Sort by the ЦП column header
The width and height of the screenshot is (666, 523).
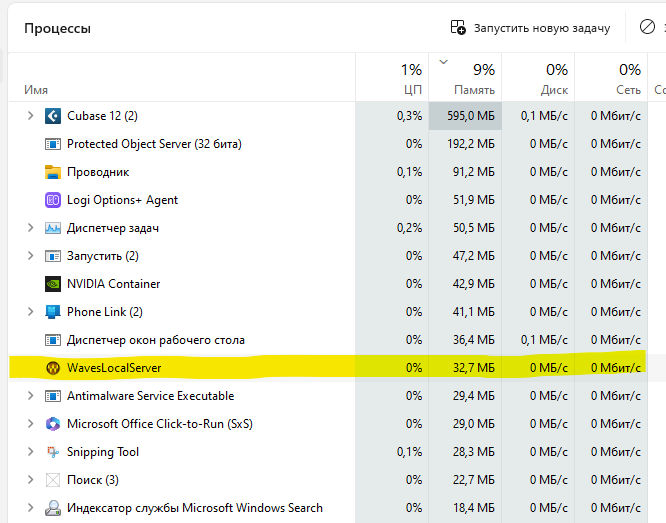pos(392,77)
